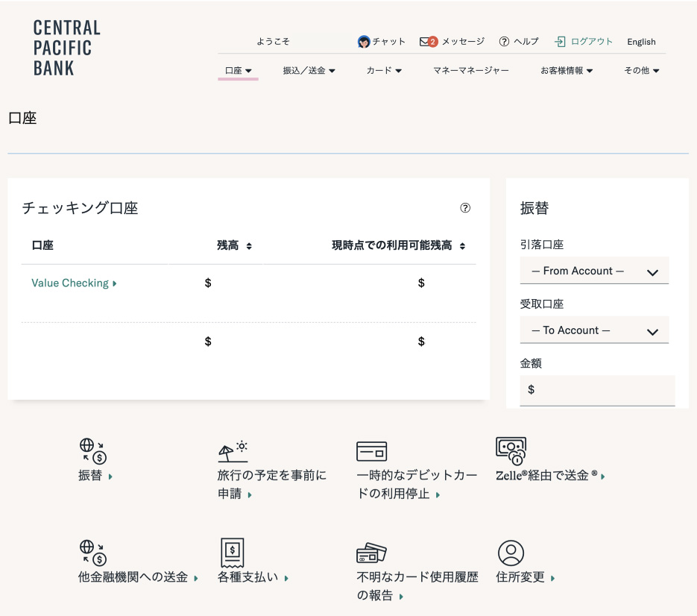Click the Zelle money transfer icon
This screenshot has width=697, height=616.
pyautogui.click(x=511, y=451)
